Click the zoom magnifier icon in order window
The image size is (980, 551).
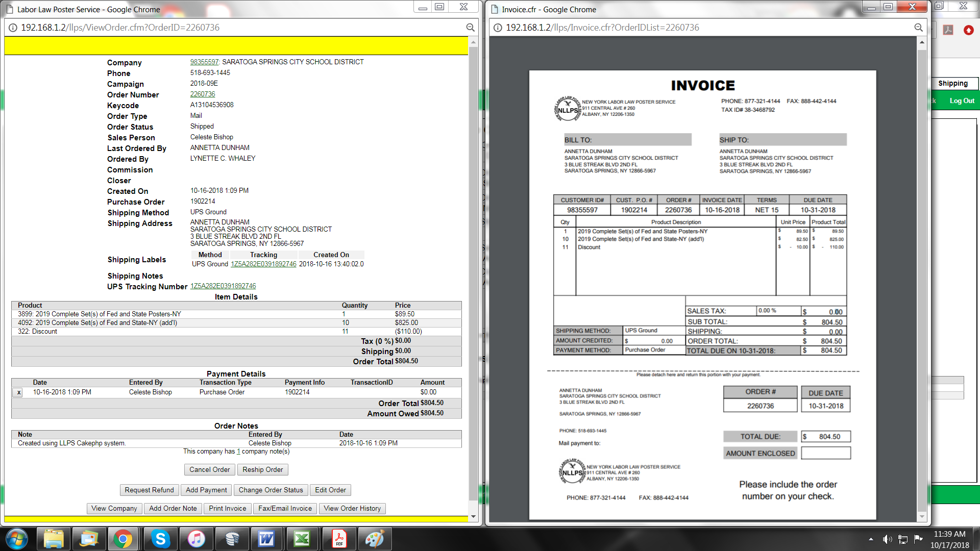pyautogui.click(x=470, y=28)
